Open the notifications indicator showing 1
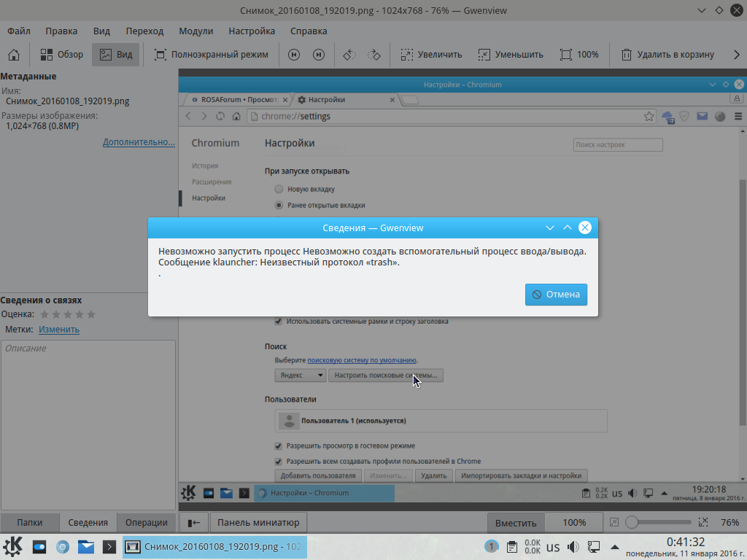 pos(491,547)
